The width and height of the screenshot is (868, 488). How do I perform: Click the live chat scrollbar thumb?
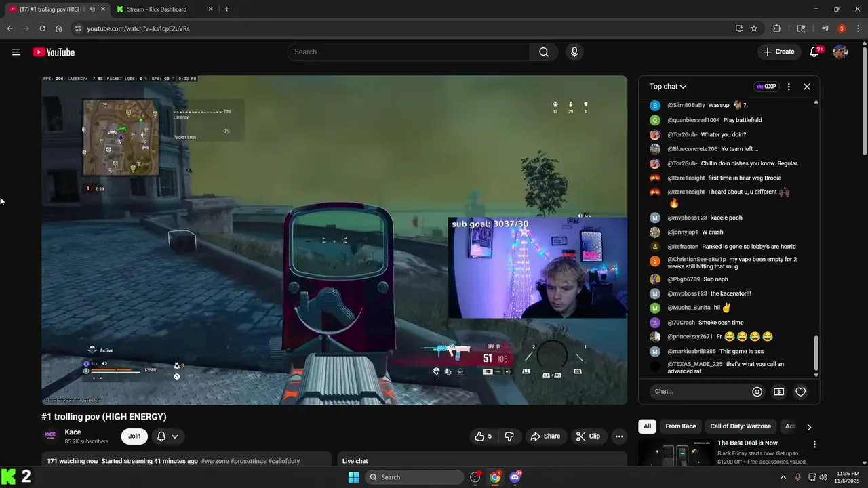coord(816,353)
